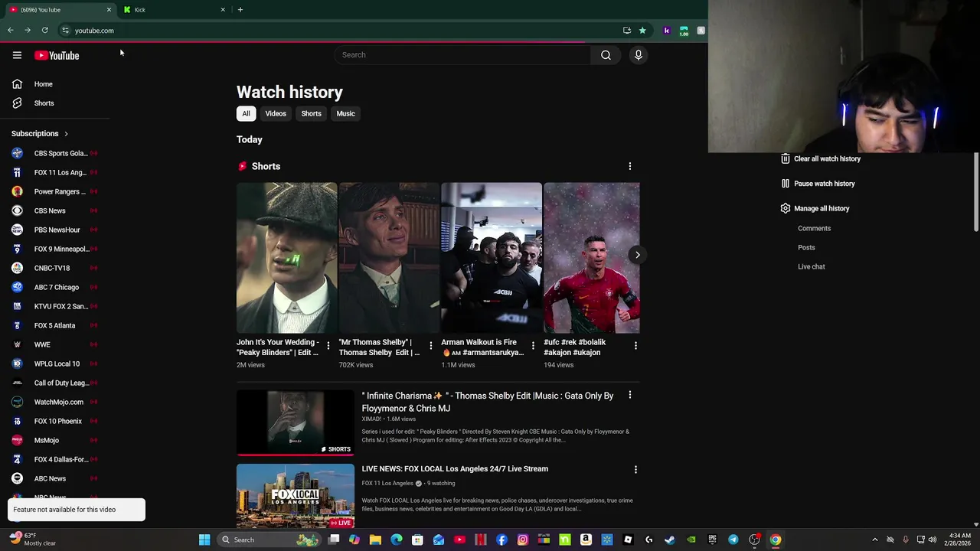Expand the Subscriptions section
Viewport: 980px width, 551px height.
[x=40, y=134]
